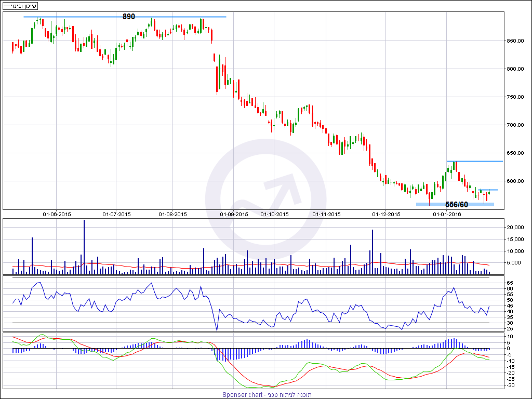Viewport: 532px width, 399px height.
Task: Click the 556/60 support level label
Action: tap(457, 205)
